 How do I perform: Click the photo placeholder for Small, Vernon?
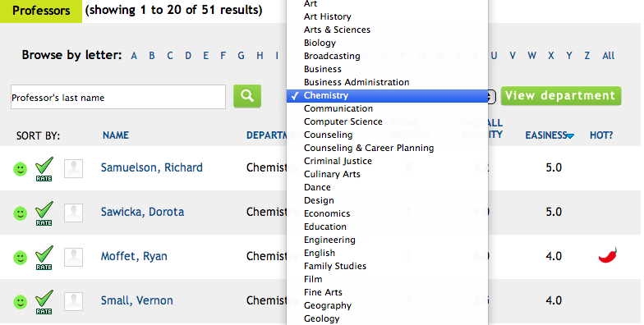point(74,302)
